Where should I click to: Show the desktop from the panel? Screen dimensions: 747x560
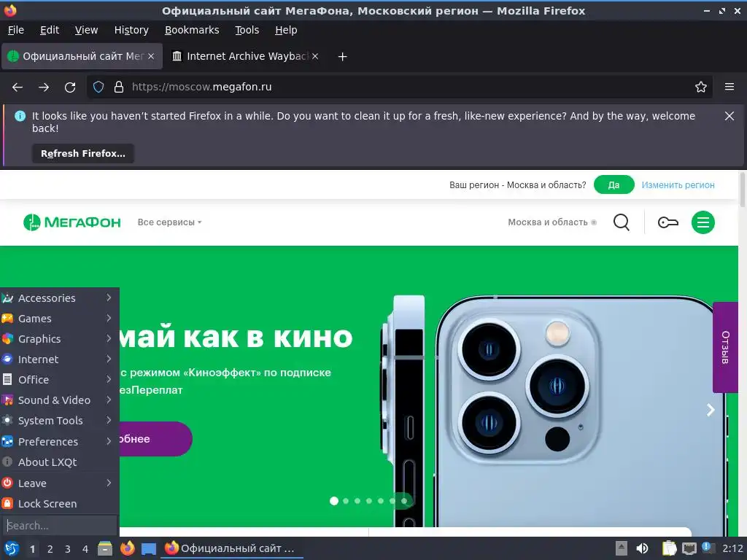149,549
